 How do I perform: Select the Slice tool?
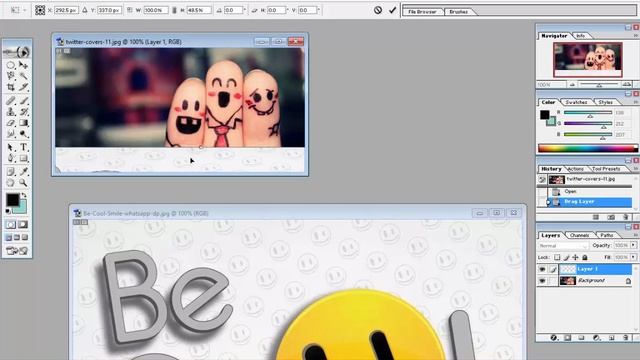(x=24, y=87)
